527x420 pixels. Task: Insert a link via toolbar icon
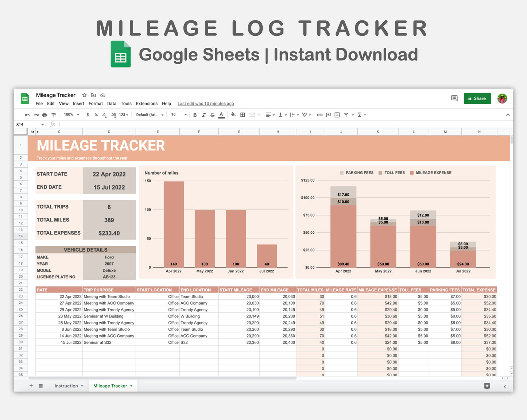click(320, 114)
